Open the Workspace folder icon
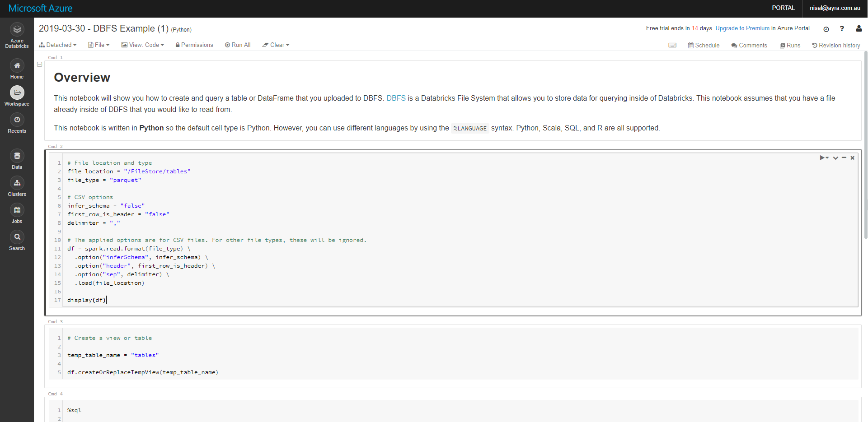The width and height of the screenshot is (868, 422). [17, 93]
